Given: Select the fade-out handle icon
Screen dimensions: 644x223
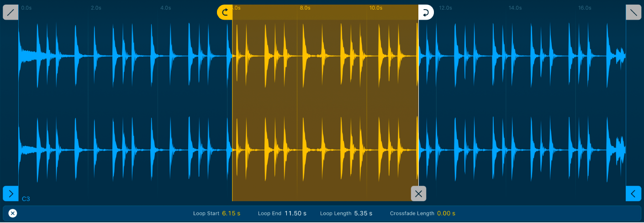Looking at the screenshot, I should pos(633,12).
